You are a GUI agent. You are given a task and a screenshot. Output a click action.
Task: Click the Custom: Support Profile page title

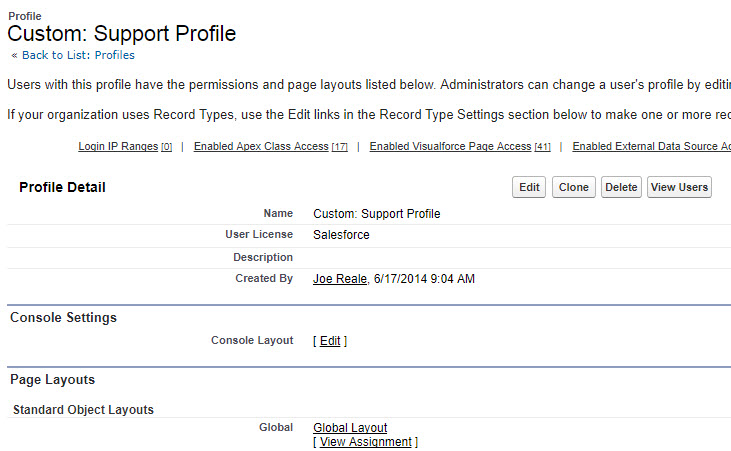pyautogui.click(x=122, y=34)
